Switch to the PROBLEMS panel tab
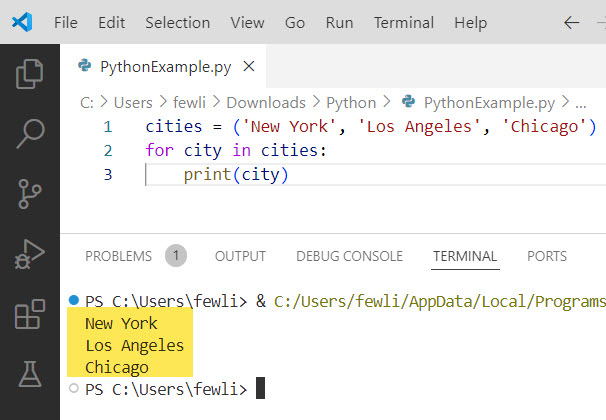The image size is (606, 420). pos(118,256)
